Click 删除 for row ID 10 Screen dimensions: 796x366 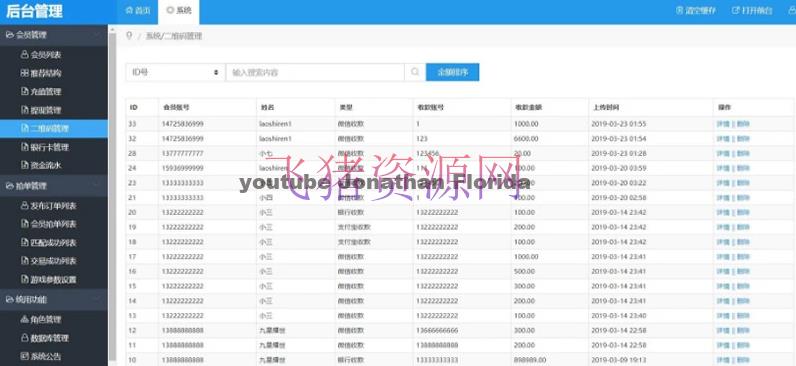743,360
